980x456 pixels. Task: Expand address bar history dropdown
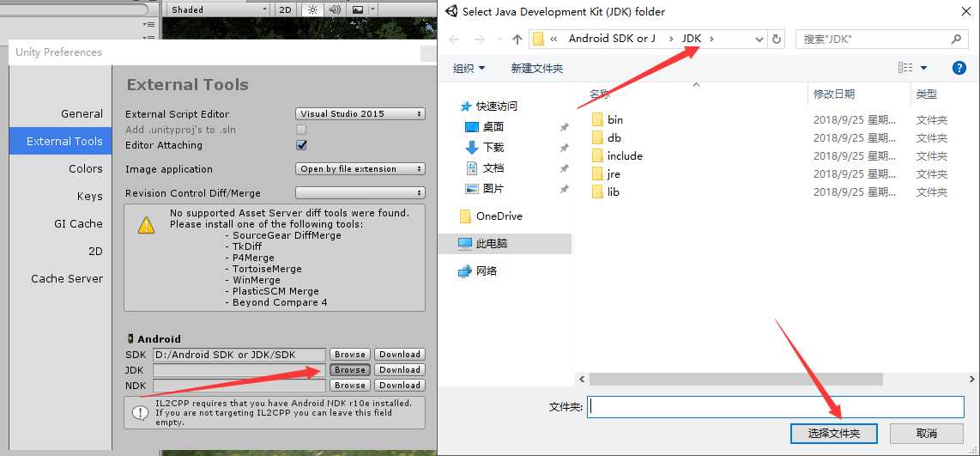click(759, 39)
